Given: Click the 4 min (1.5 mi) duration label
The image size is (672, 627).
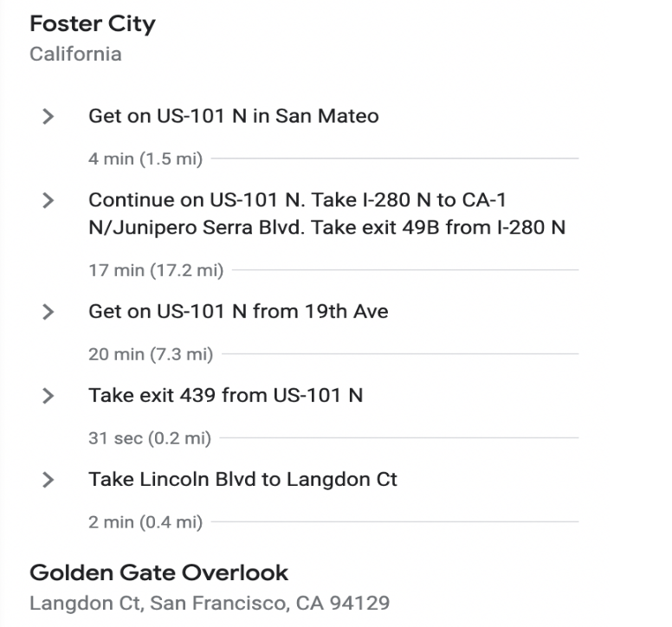Looking at the screenshot, I should point(145,159).
